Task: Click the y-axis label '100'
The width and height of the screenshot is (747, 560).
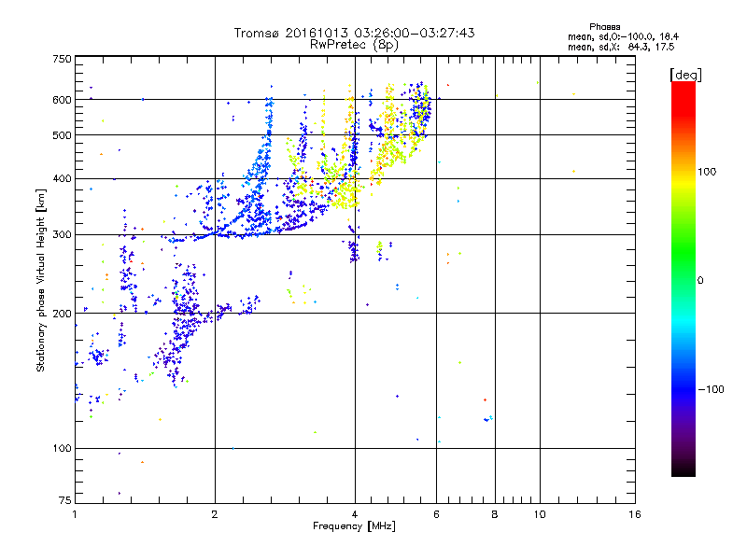Action: (x=62, y=449)
